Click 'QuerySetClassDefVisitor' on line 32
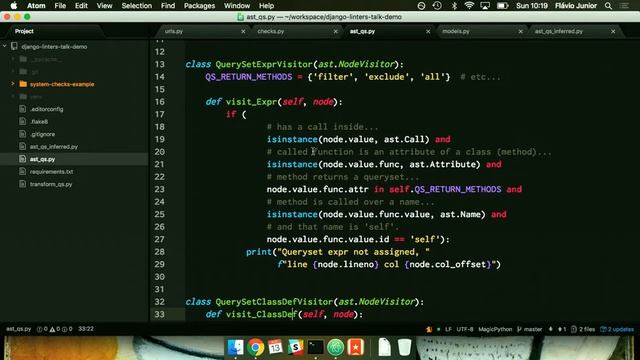 pos(274,302)
